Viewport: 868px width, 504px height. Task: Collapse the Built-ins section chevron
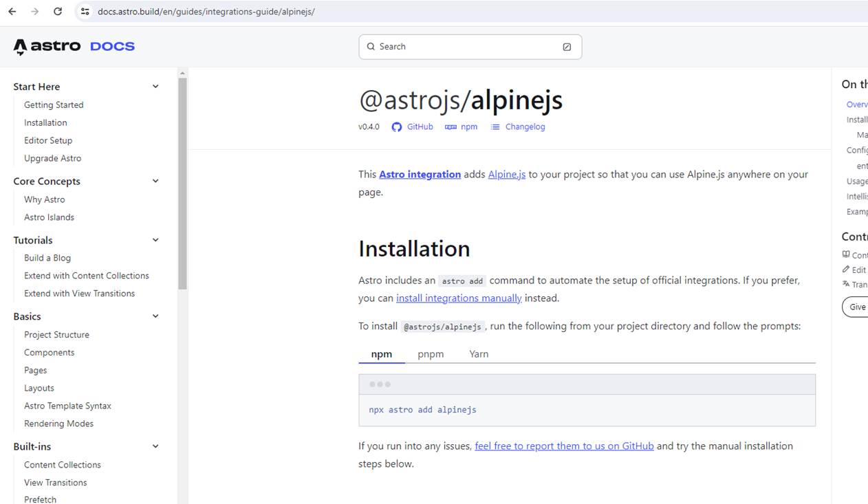click(x=155, y=446)
